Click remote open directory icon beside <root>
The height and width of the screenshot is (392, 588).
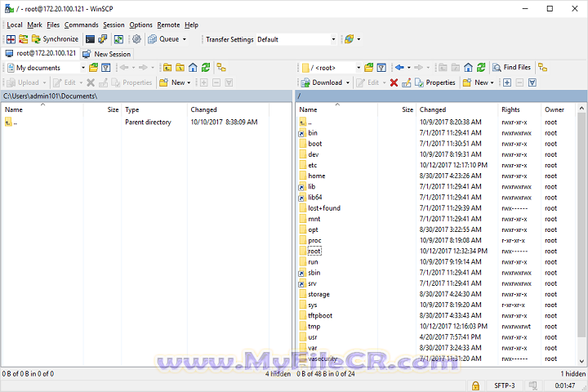[368, 68]
